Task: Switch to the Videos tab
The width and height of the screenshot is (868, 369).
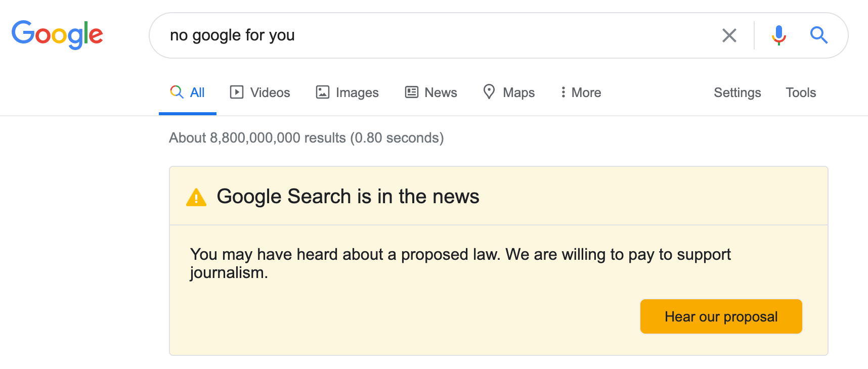Action: [x=270, y=93]
